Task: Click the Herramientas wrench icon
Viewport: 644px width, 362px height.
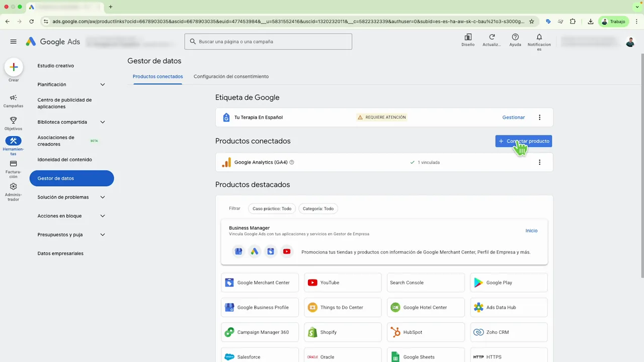Action: click(x=13, y=141)
